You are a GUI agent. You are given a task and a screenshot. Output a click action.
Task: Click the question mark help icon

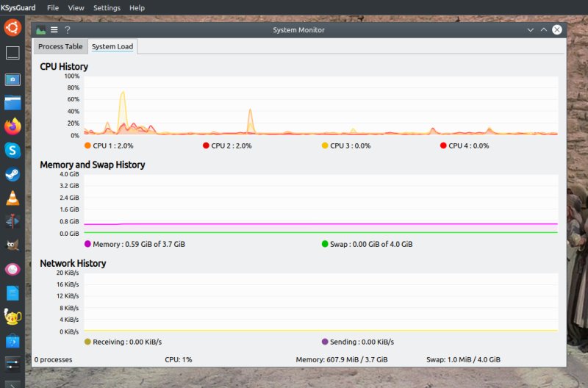[68, 29]
